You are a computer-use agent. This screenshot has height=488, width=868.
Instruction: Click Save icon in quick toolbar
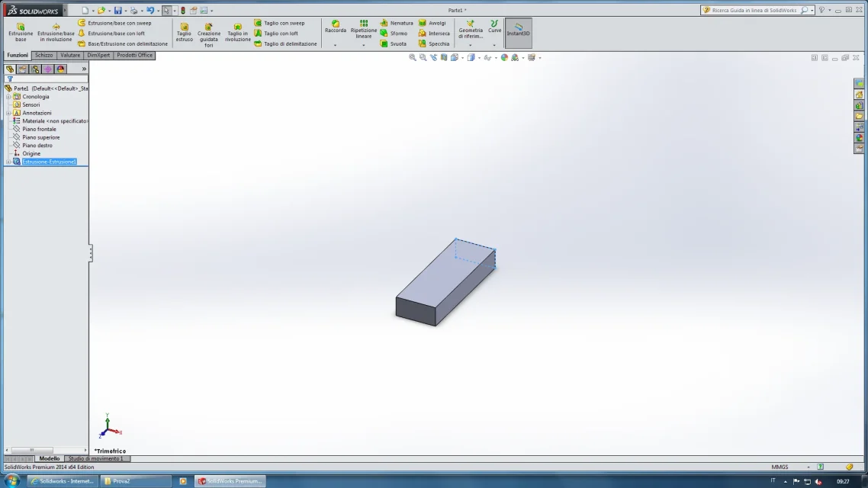[x=118, y=11]
